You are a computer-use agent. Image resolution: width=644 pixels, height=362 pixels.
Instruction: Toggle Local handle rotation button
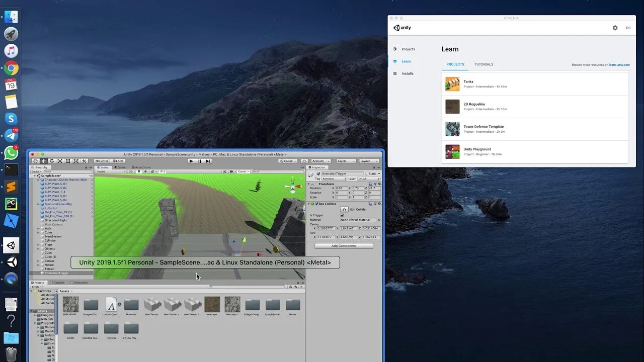[118, 161]
